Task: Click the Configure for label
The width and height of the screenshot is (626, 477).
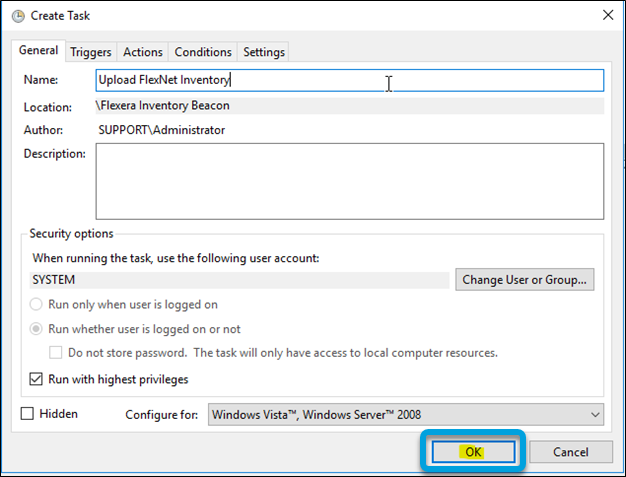Action: [162, 415]
